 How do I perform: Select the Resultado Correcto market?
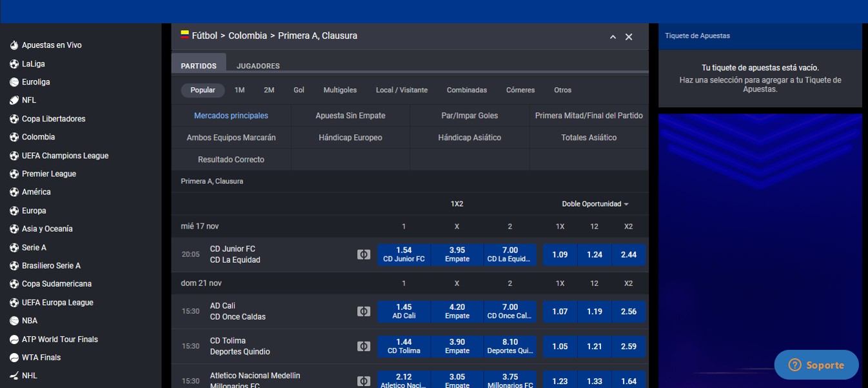pyautogui.click(x=231, y=159)
